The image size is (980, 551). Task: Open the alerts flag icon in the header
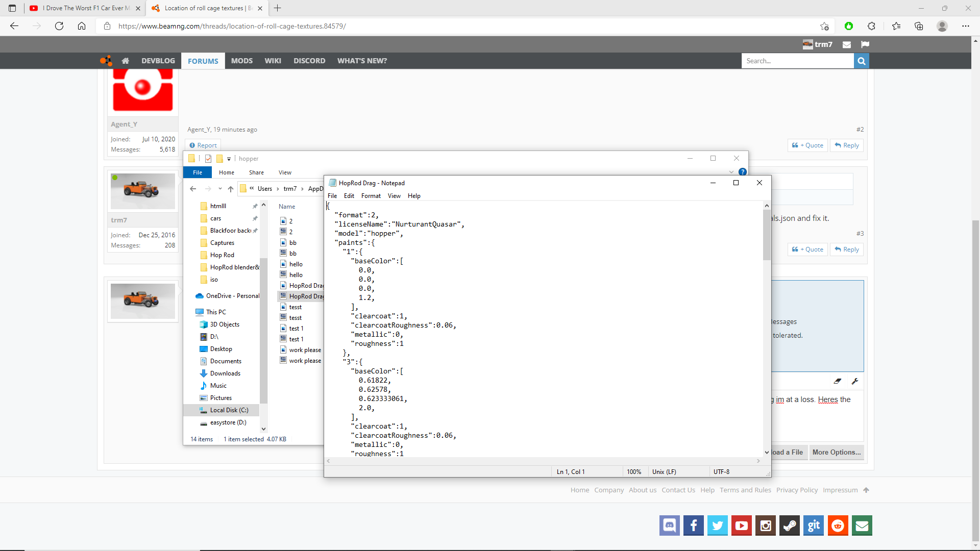(x=865, y=44)
